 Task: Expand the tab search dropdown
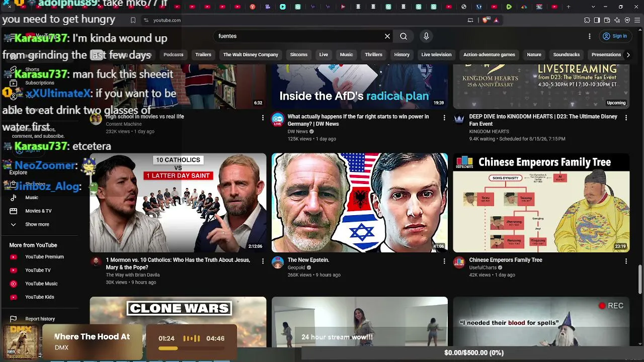pyautogui.click(x=593, y=7)
